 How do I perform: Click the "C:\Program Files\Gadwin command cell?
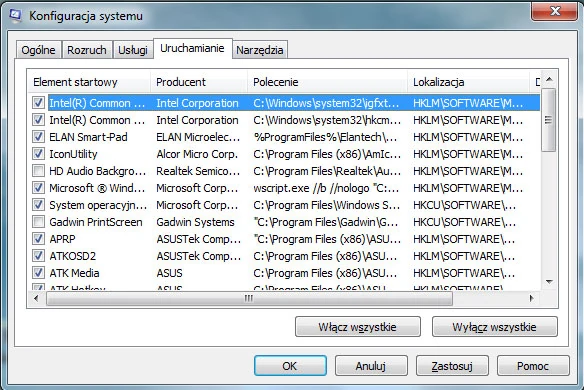[326, 222]
